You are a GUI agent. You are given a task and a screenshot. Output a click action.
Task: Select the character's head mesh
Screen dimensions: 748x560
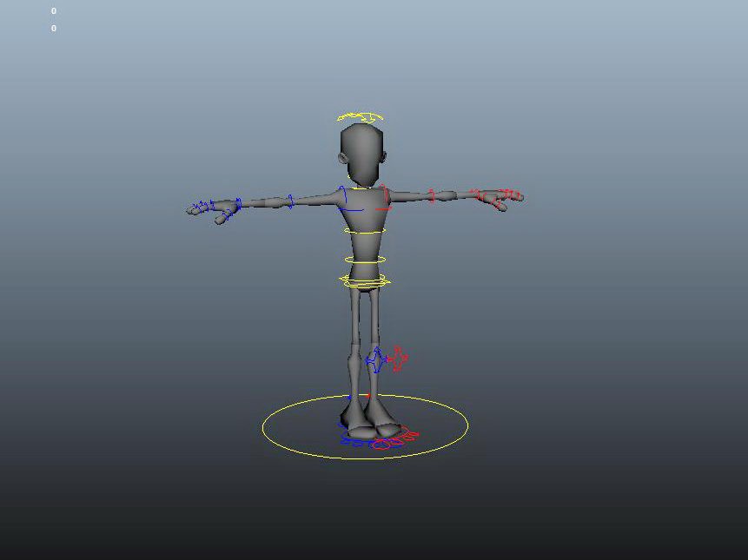click(x=362, y=155)
